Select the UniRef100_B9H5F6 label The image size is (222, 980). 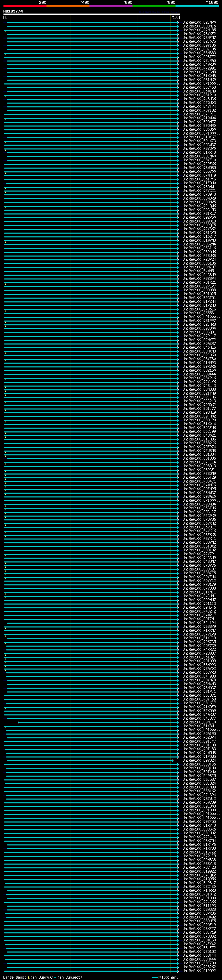(199, 607)
